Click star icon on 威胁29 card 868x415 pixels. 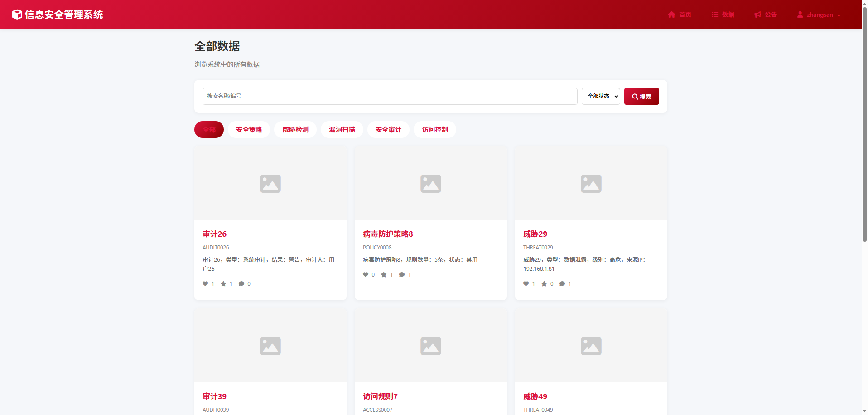[x=544, y=284]
